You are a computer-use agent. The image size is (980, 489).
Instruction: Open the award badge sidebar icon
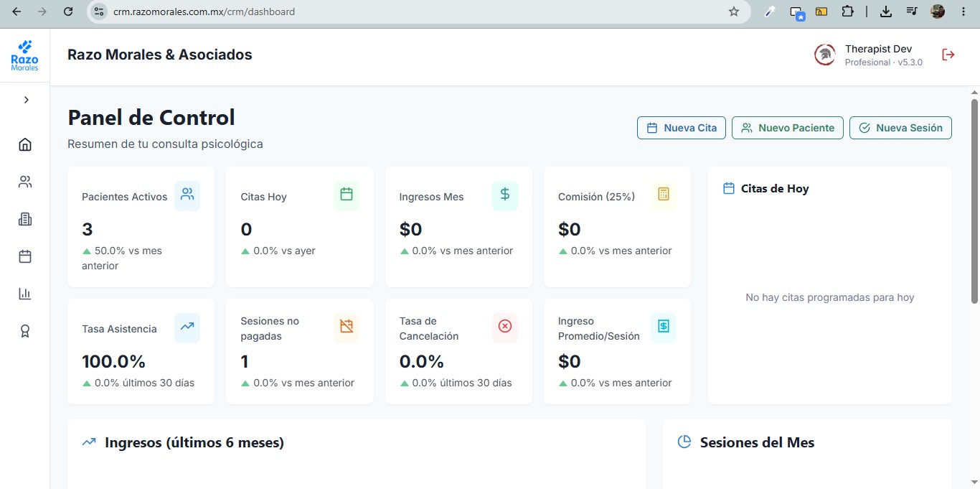coord(25,331)
